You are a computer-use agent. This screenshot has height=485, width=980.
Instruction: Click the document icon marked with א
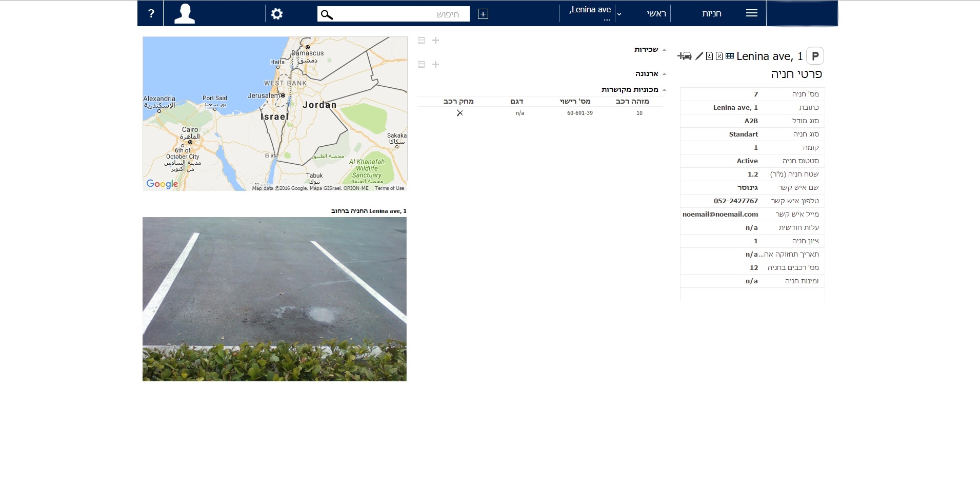pos(719,56)
